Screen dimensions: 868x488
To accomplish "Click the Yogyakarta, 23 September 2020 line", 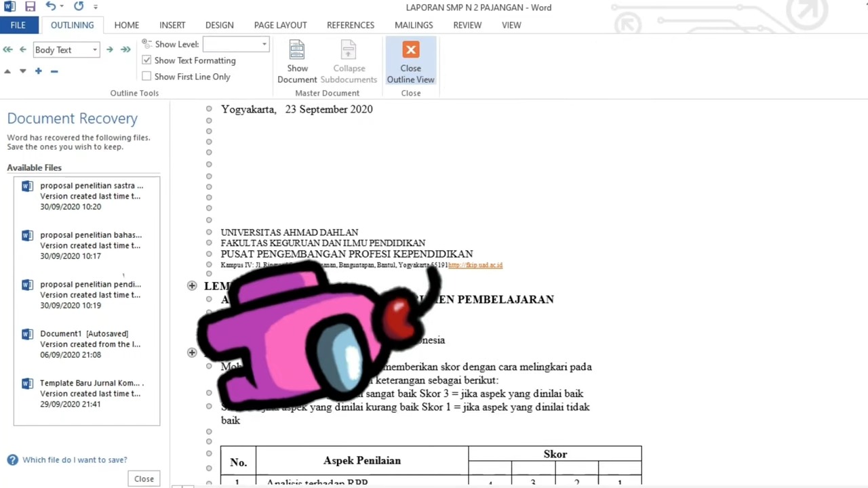I will [x=296, y=109].
